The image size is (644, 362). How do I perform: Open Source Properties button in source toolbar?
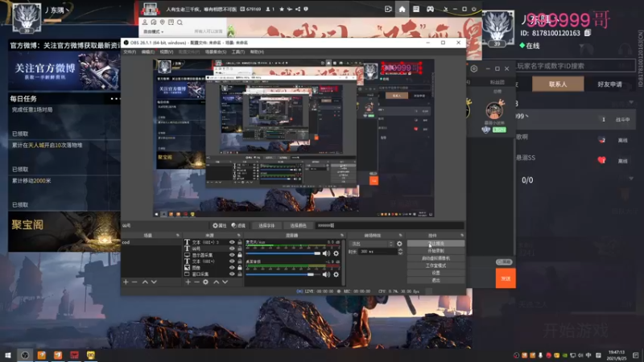(220, 225)
